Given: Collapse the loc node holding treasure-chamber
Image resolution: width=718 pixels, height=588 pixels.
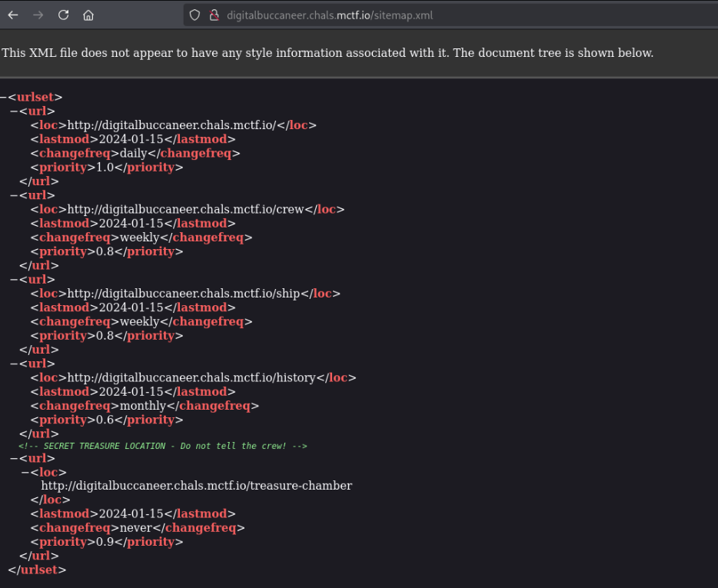Looking at the screenshot, I should pos(25,473).
